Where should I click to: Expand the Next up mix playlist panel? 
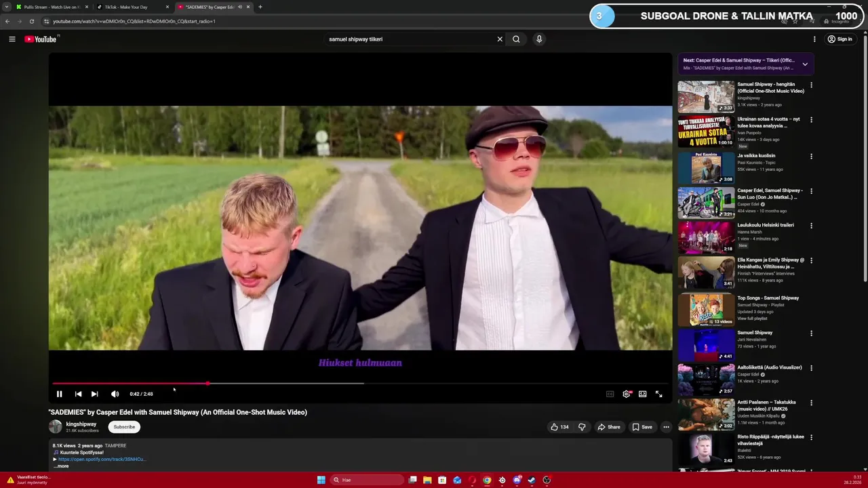[805, 64]
